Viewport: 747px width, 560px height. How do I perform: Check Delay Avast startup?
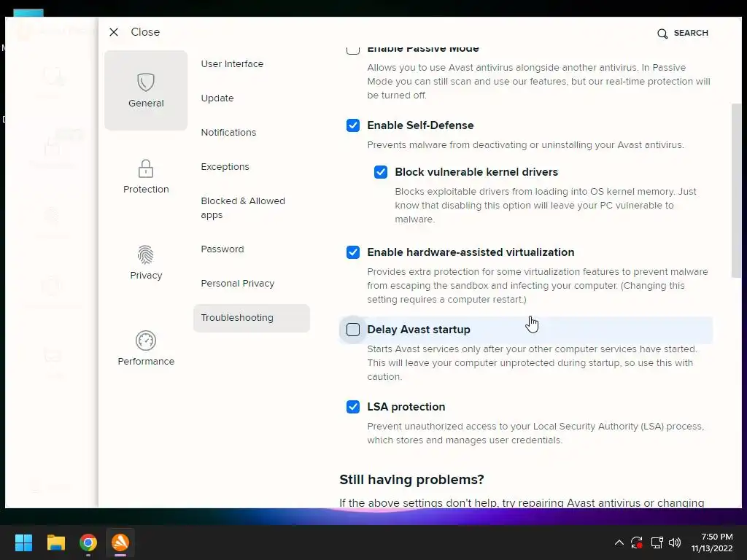(x=353, y=330)
